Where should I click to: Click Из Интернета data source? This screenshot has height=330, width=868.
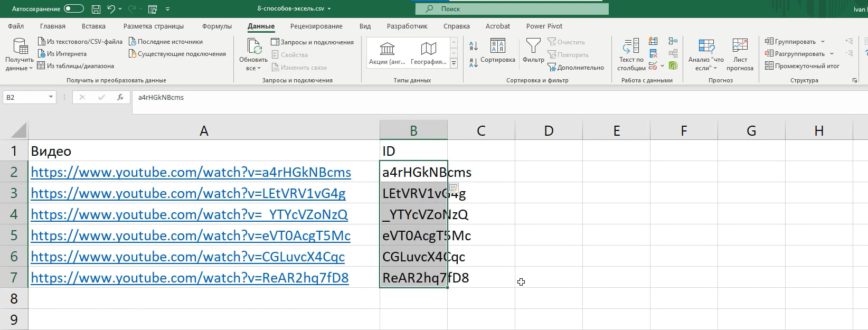(62, 54)
